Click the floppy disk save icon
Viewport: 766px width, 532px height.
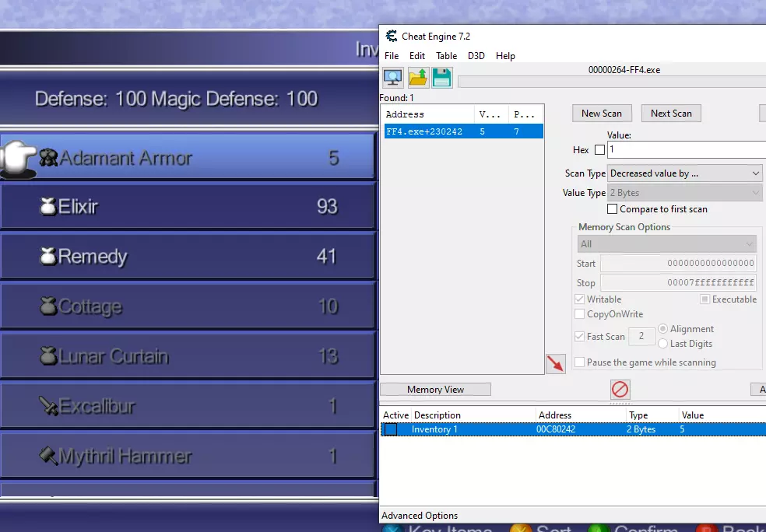pyautogui.click(x=441, y=78)
